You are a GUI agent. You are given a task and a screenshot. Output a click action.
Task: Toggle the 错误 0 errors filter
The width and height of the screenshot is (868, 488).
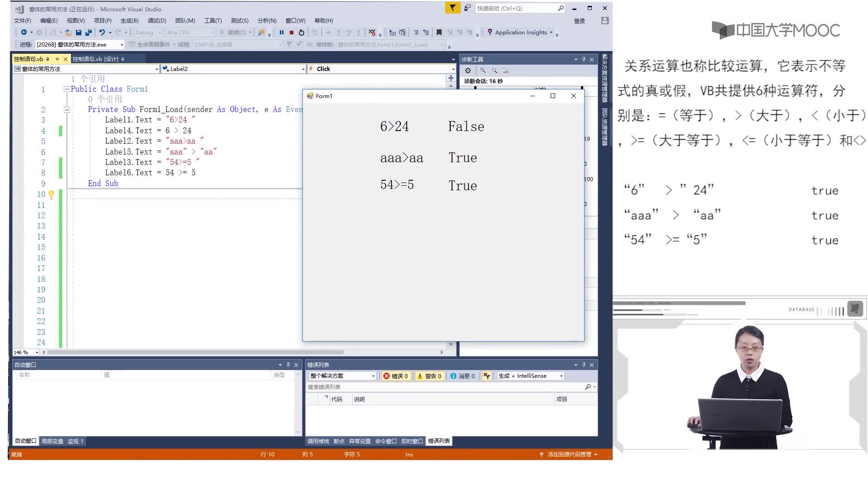coord(396,376)
